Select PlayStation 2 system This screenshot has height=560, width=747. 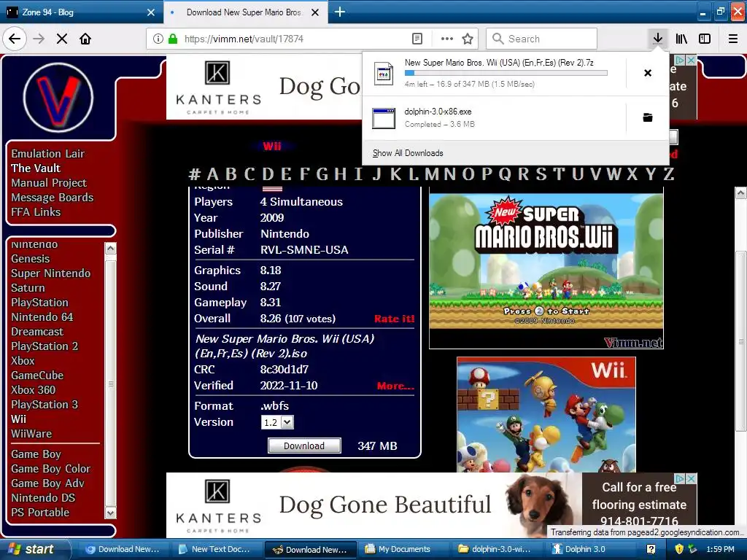coord(44,346)
